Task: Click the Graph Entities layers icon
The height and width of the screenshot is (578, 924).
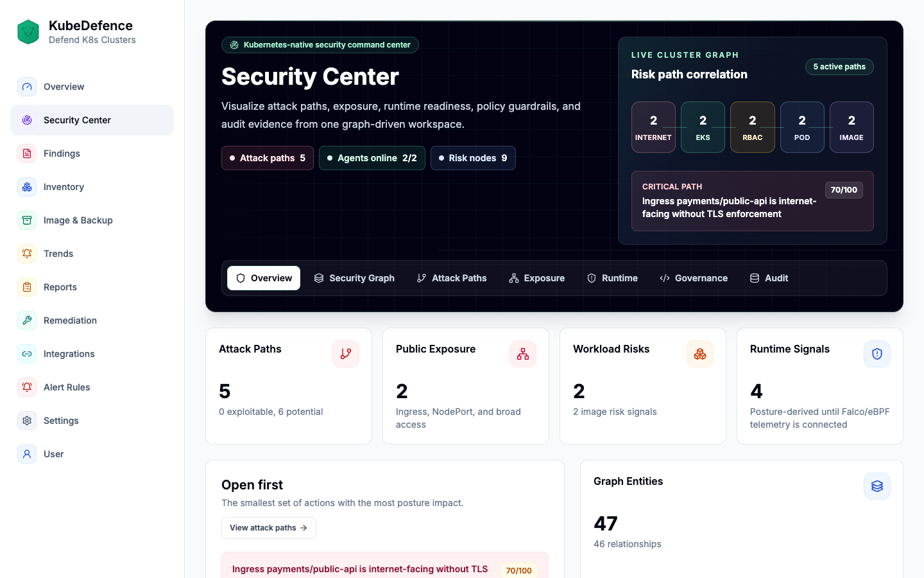Action: point(877,486)
